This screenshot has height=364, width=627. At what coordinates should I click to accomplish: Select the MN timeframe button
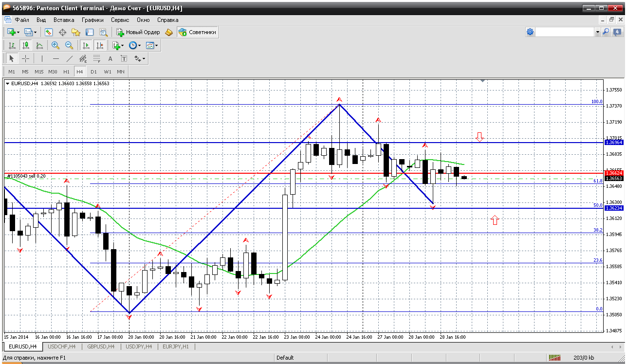pyautogui.click(x=121, y=72)
